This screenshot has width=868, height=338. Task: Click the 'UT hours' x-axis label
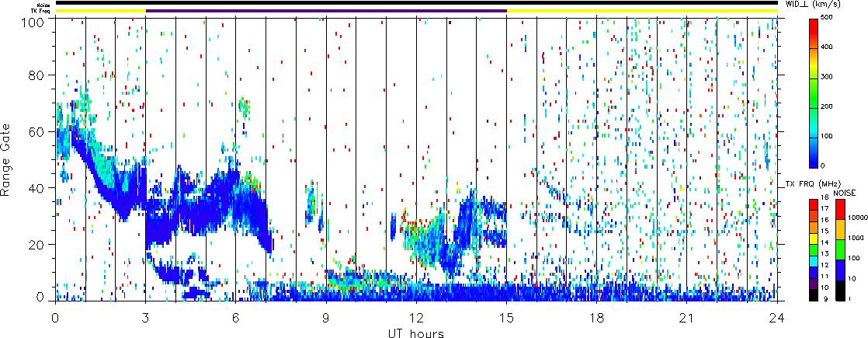tap(416, 333)
